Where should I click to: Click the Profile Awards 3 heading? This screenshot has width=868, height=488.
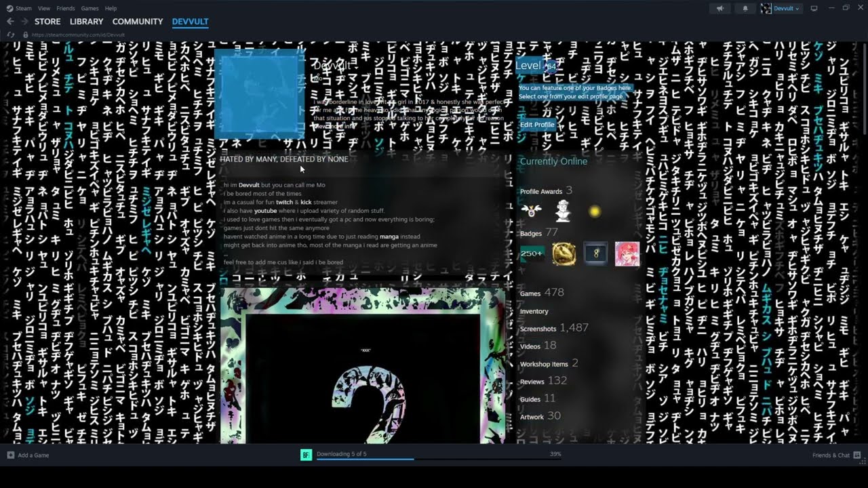pos(546,191)
